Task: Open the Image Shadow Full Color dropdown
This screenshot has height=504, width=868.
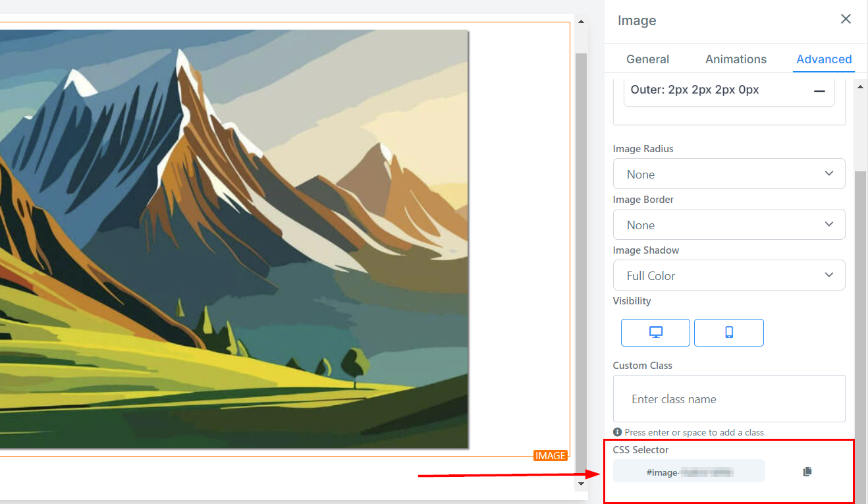Action: click(x=729, y=275)
